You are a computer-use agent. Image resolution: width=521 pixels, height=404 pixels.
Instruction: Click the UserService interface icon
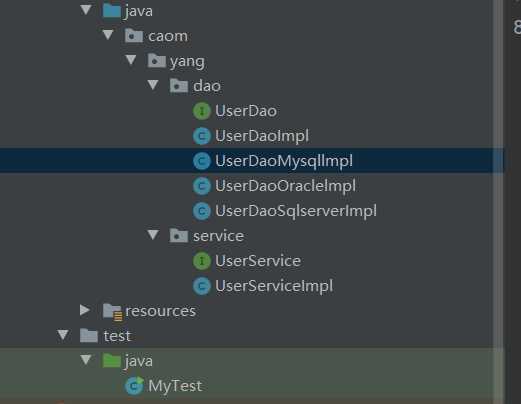(x=202, y=261)
